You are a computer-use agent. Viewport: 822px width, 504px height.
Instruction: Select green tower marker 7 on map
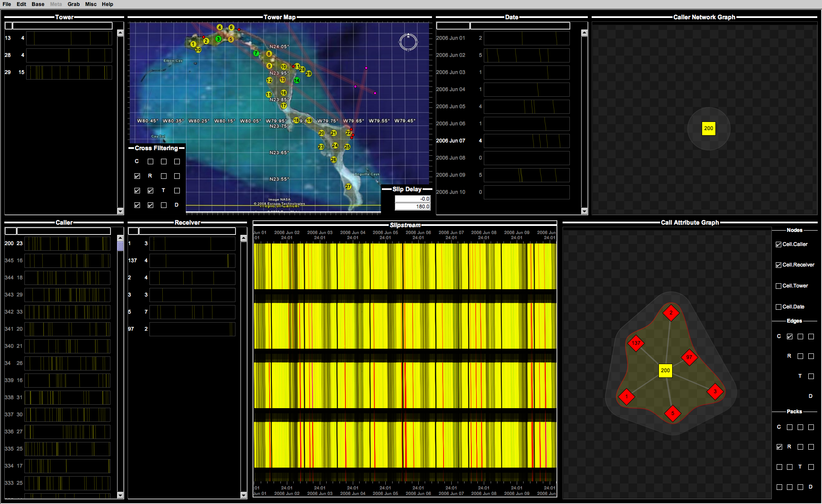point(256,53)
